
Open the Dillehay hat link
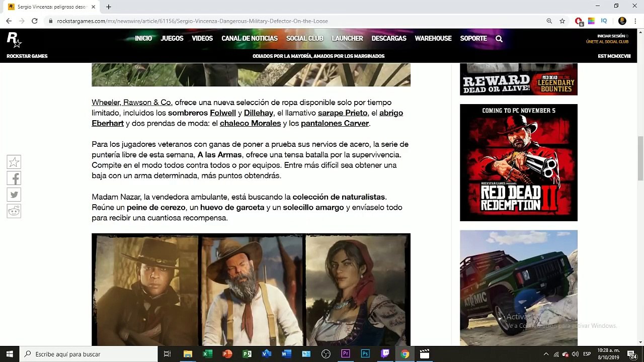[x=259, y=113]
